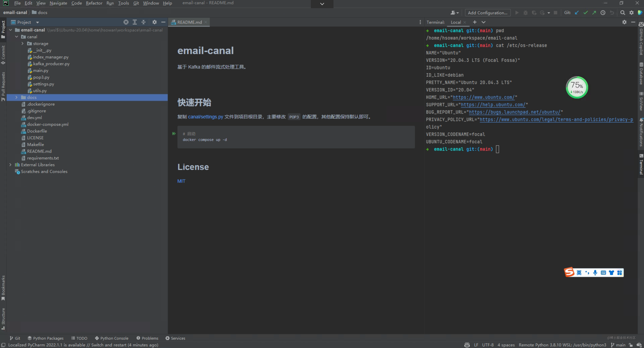Open the Tools menu
The width and height of the screenshot is (644, 348).
pos(123,3)
